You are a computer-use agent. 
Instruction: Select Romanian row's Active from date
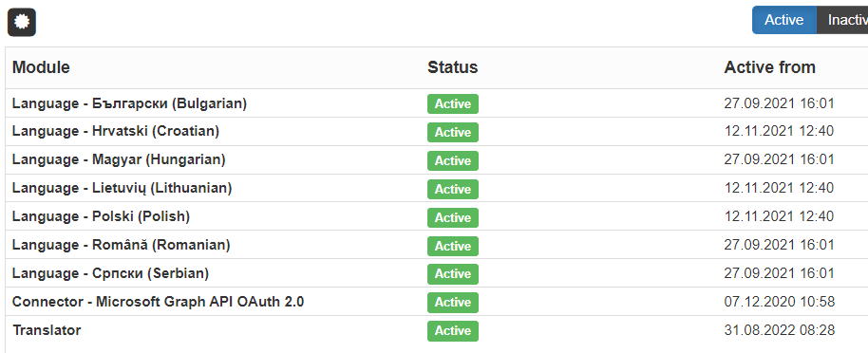coord(779,245)
